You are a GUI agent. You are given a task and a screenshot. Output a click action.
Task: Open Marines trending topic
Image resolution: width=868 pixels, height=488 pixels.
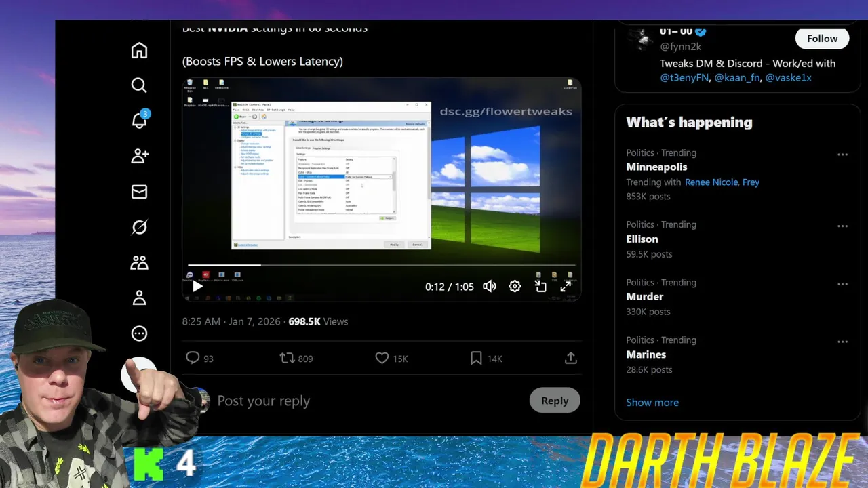coord(646,354)
